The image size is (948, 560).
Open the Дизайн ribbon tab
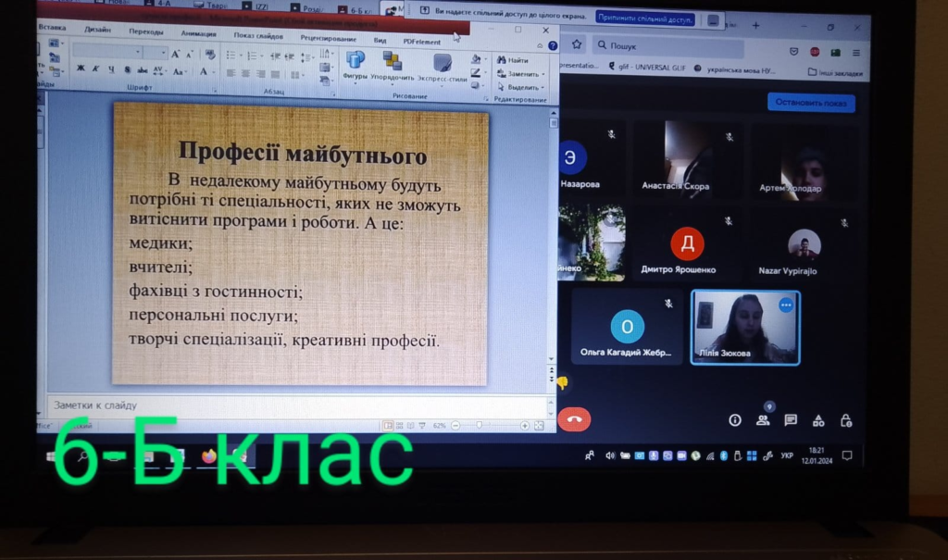pyautogui.click(x=97, y=30)
